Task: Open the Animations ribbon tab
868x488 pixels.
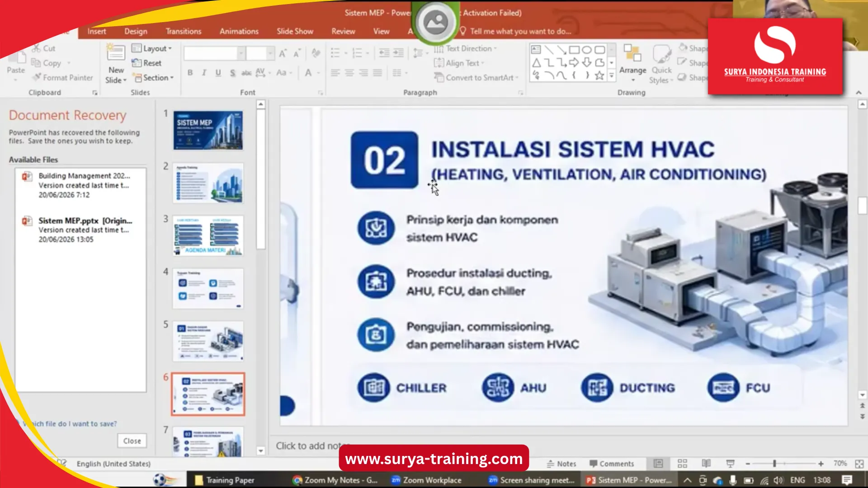Action: tap(239, 31)
